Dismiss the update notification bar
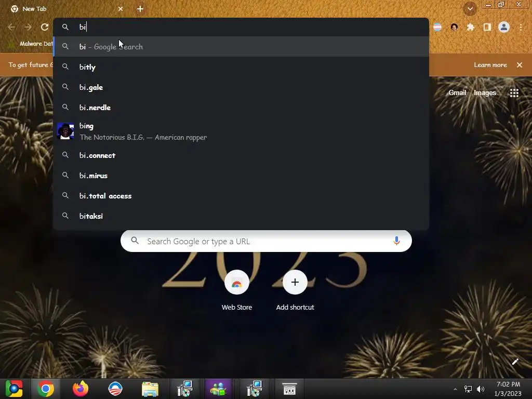 [520, 65]
